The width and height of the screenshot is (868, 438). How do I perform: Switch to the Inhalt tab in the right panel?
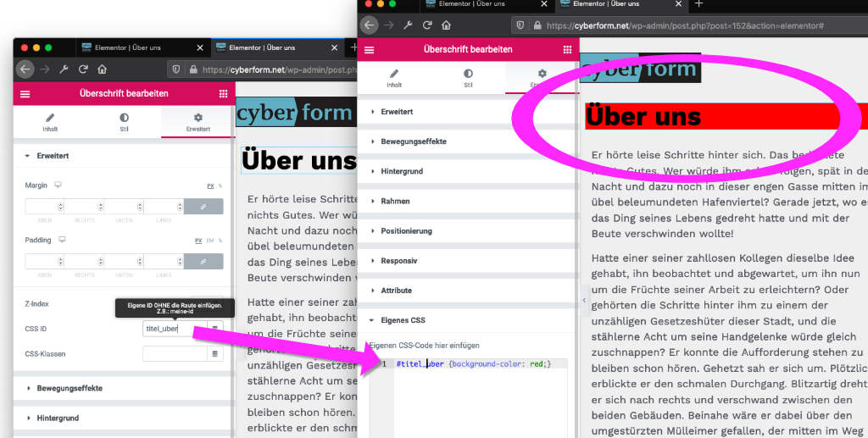[x=394, y=78]
